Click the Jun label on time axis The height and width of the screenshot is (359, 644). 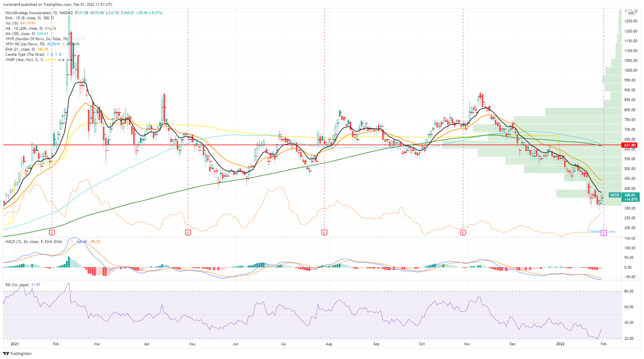[236, 344]
